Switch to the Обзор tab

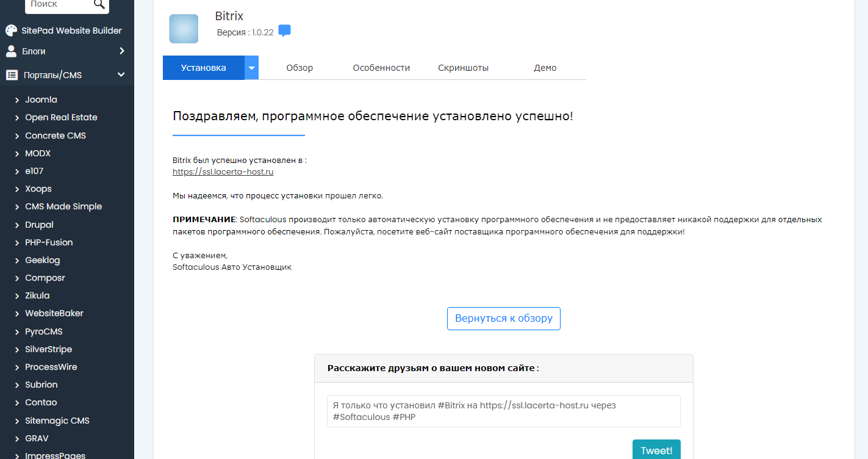(x=299, y=68)
